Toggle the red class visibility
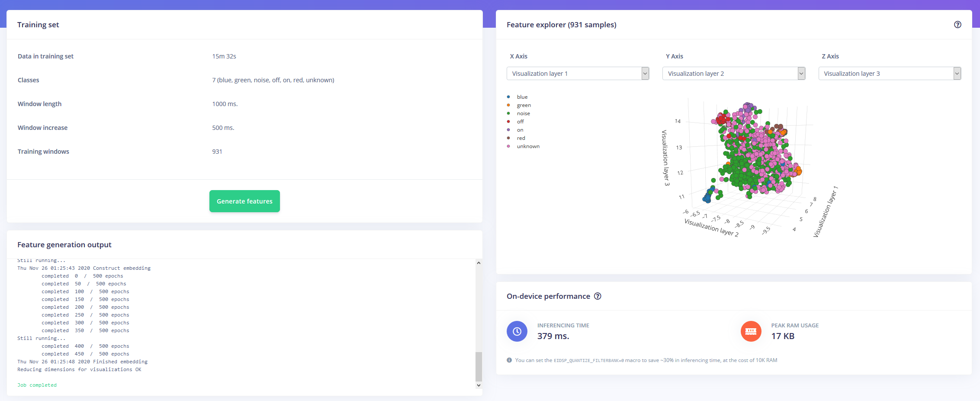This screenshot has width=980, height=401. (x=521, y=138)
